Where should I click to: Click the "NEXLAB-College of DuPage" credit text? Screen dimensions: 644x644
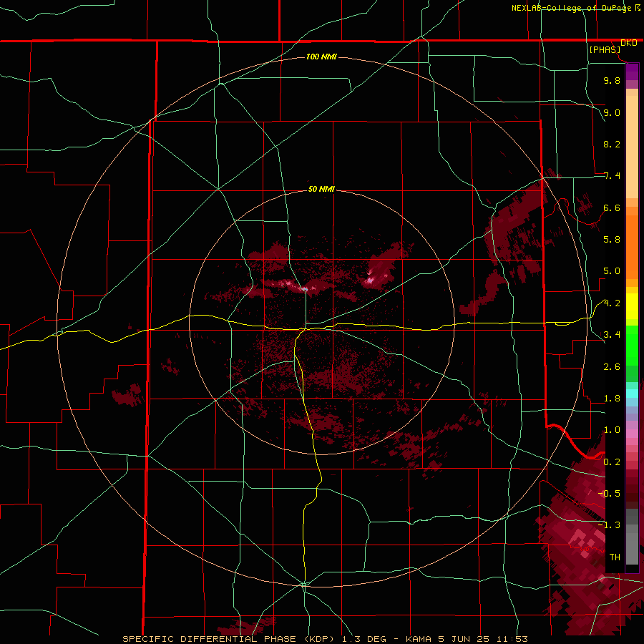(x=571, y=8)
